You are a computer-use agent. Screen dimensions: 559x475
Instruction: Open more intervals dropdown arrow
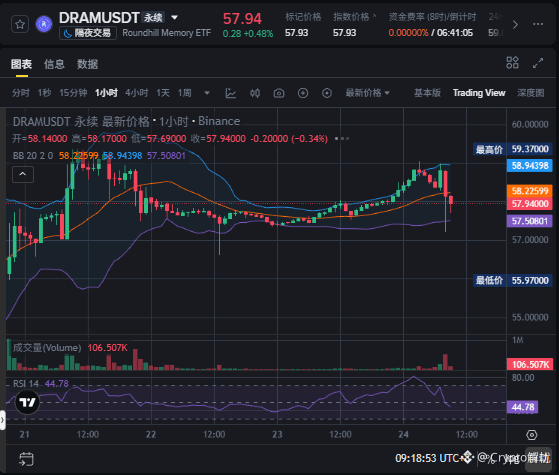207,93
